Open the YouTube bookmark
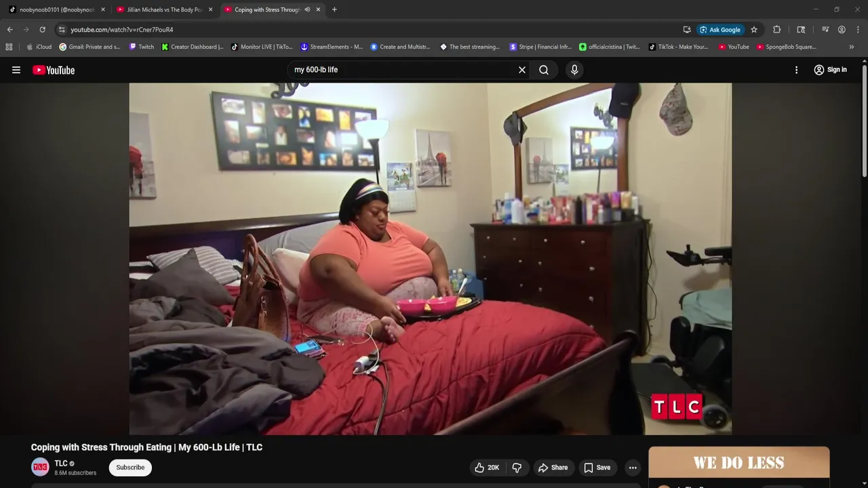The width and height of the screenshot is (868, 488). (734, 47)
